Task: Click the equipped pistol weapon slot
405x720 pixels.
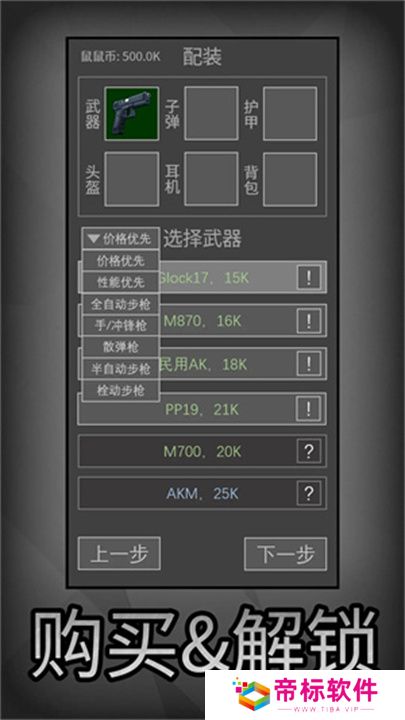Action: (132, 113)
